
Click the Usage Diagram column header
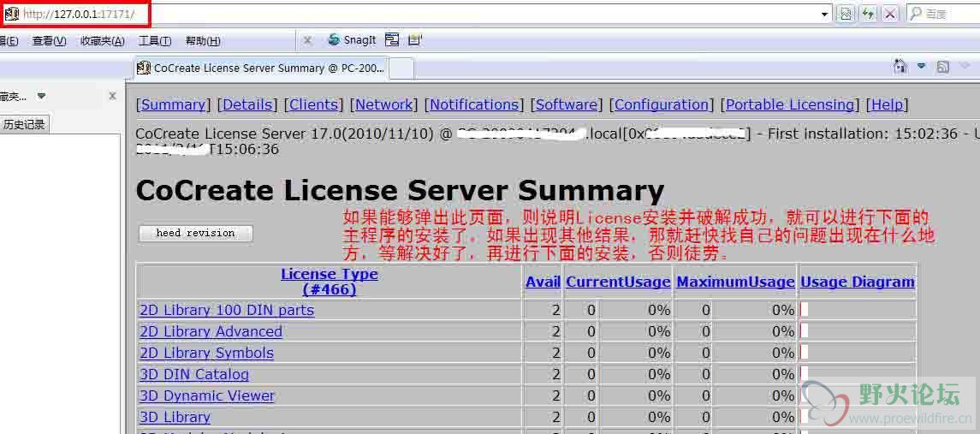click(858, 282)
